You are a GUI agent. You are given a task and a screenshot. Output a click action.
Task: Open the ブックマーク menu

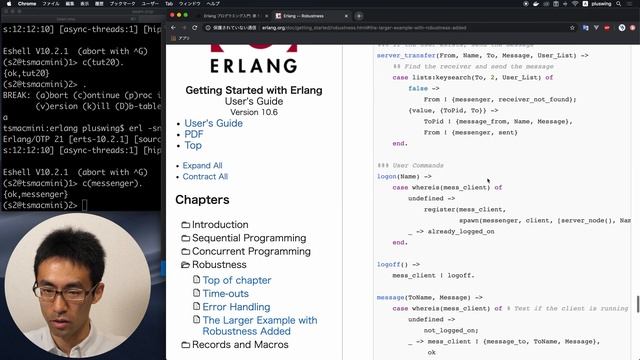[122, 4]
